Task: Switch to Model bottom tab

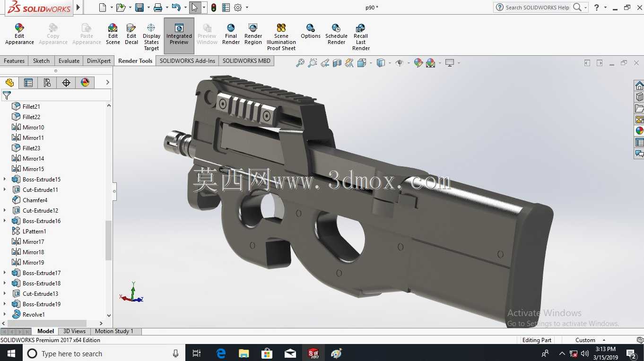Action: click(45, 331)
